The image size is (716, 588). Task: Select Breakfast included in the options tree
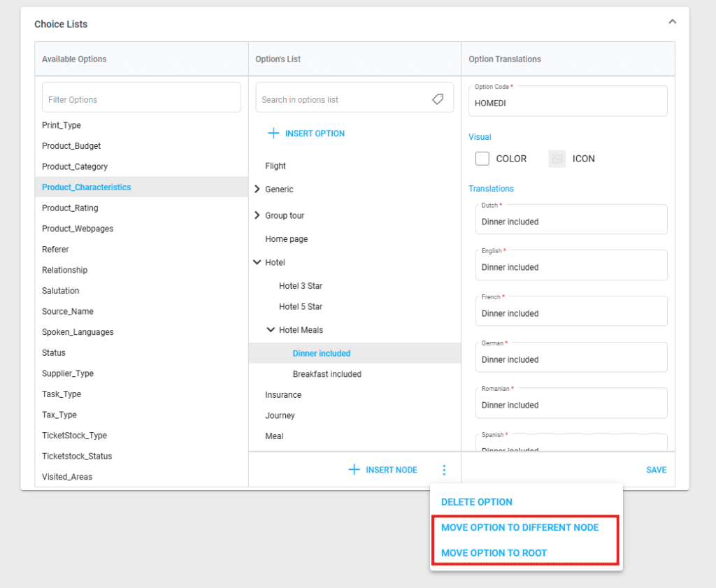[x=327, y=374]
